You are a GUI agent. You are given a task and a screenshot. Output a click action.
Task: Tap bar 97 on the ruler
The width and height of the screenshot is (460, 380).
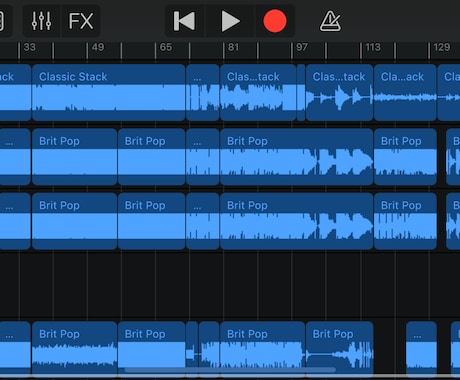pyautogui.click(x=302, y=47)
